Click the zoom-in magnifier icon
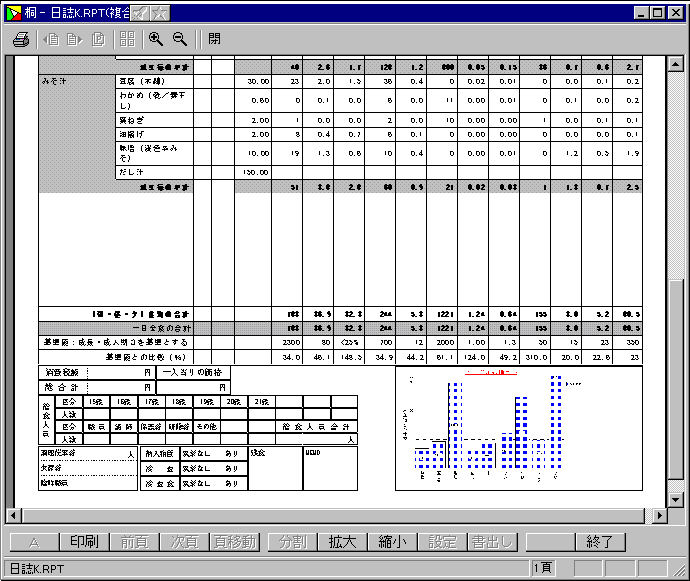Image resolution: width=690 pixels, height=581 pixels. click(156, 39)
